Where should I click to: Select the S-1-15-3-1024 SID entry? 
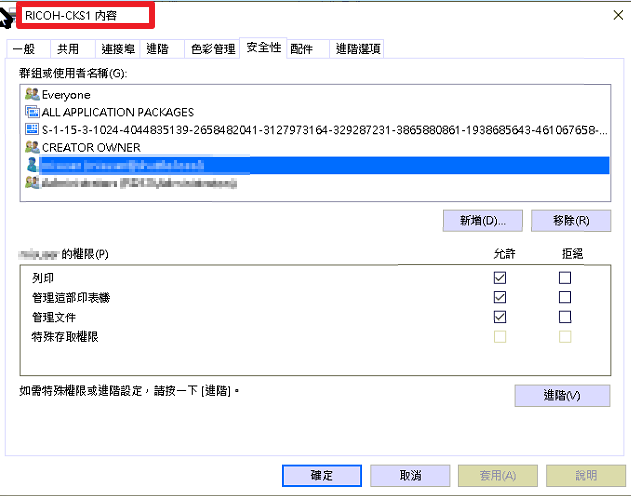(x=316, y=130)
